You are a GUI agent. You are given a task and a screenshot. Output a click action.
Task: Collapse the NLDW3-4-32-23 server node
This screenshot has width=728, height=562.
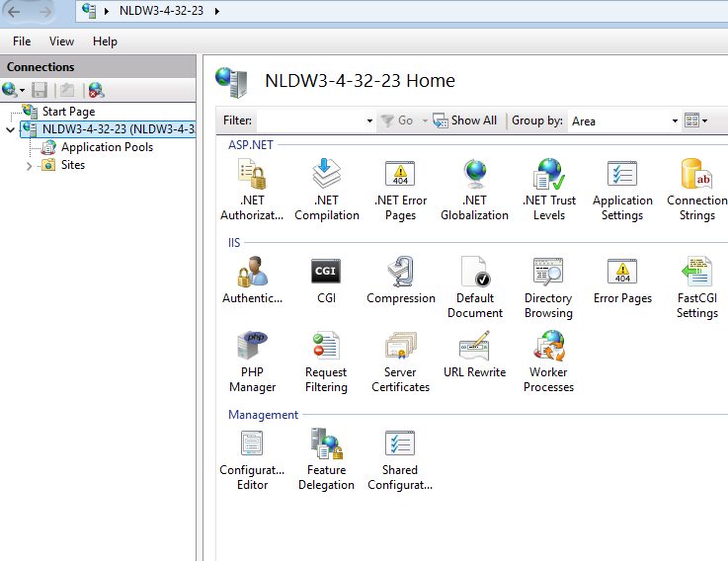[x=11, y=129]
